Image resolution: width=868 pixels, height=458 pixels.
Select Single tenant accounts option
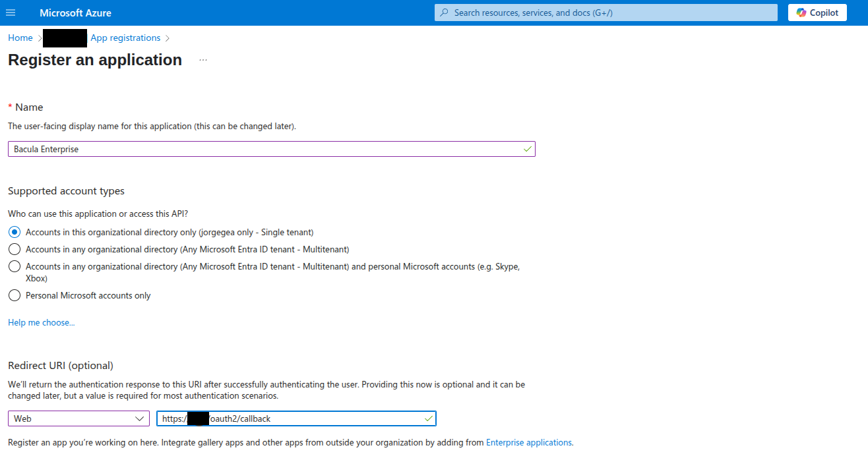pos(15,232)
